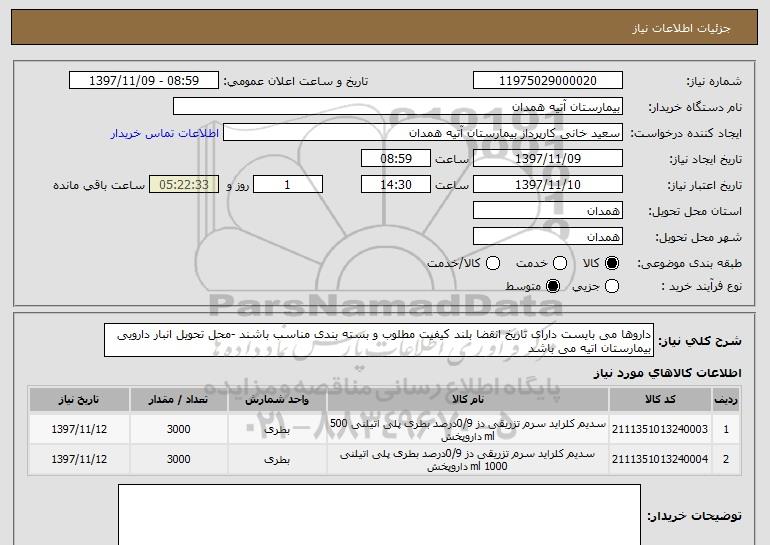Click the general need description text box
The width and height of the screenshot is (770, 545).
(x=379, y=340)
